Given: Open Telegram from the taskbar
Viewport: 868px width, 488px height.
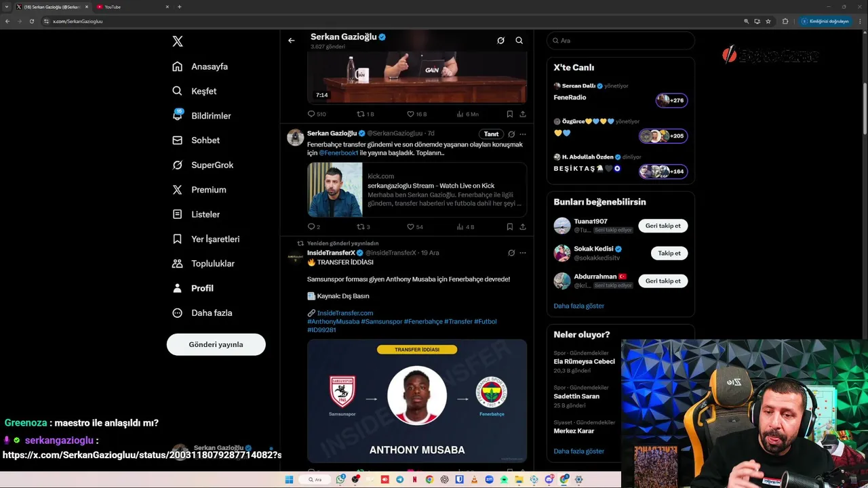Looking at the screenshot, I should click(399, 479).
